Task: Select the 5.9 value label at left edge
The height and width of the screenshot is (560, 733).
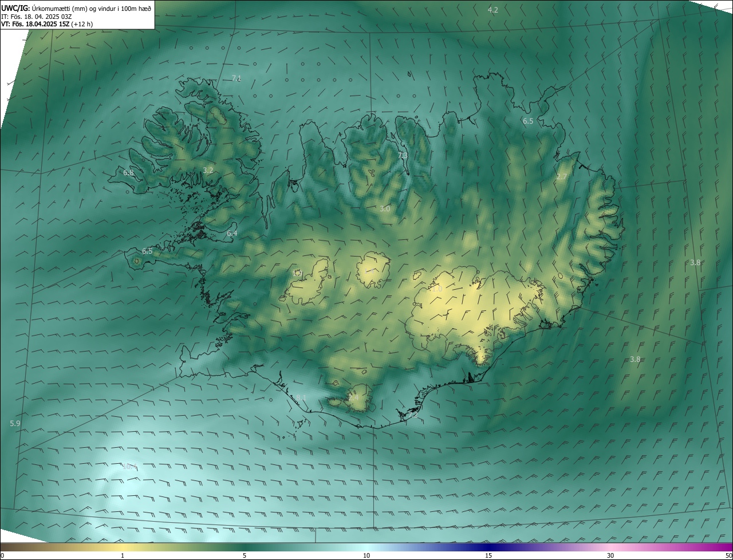Action: (15, 424)
